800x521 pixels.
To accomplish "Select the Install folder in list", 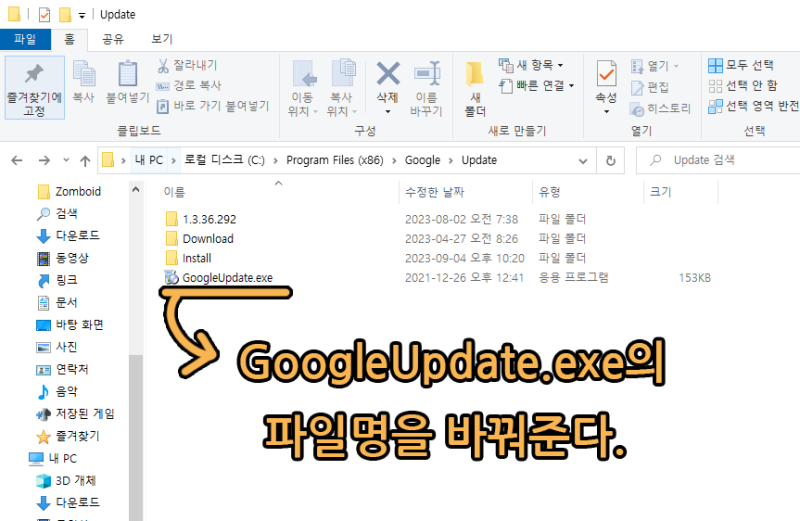I will coord(197,258).
